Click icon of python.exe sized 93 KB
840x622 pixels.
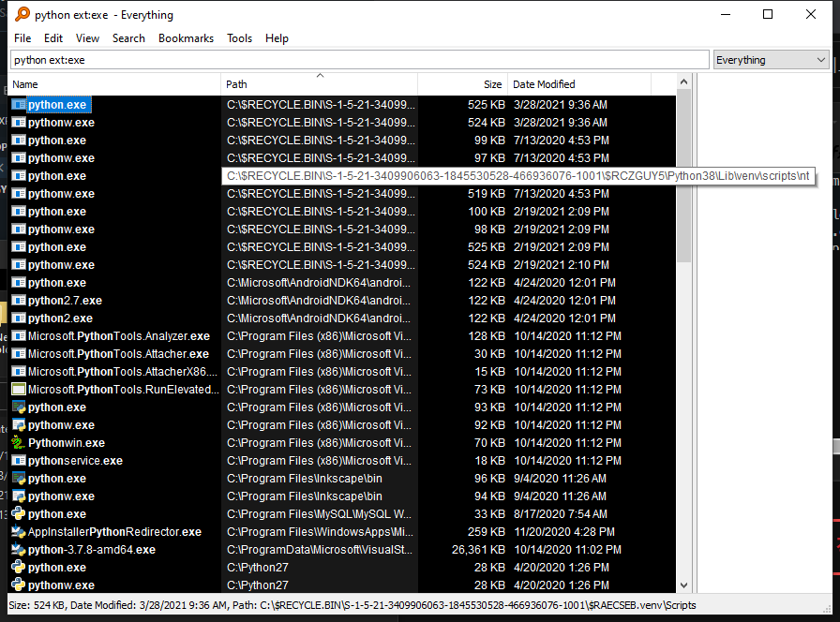point(18,407)
